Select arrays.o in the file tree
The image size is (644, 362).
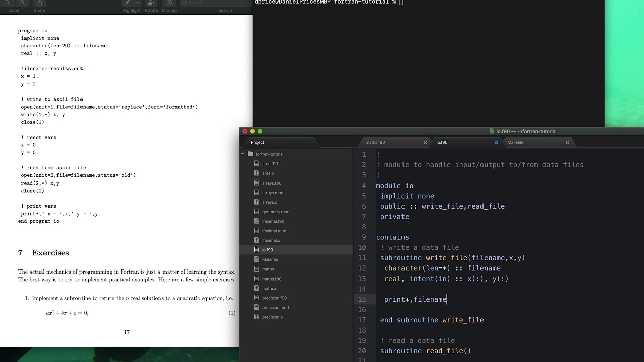tap(270, 202)
